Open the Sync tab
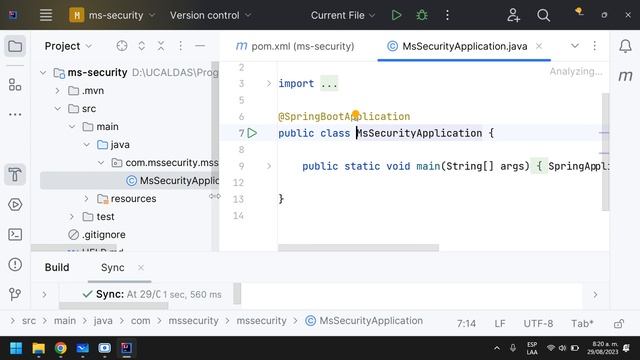The image size is (640, 360). [x=112, y=267]
